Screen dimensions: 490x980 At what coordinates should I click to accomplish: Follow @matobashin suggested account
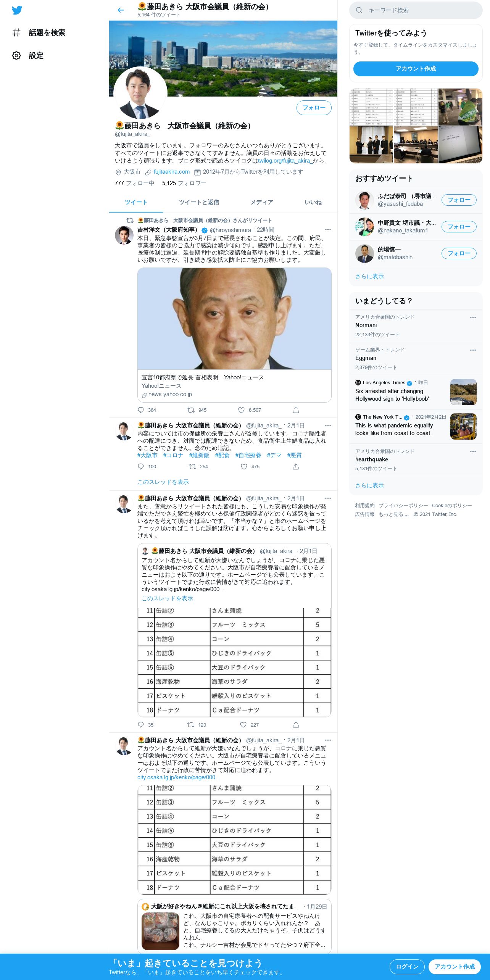459,253
